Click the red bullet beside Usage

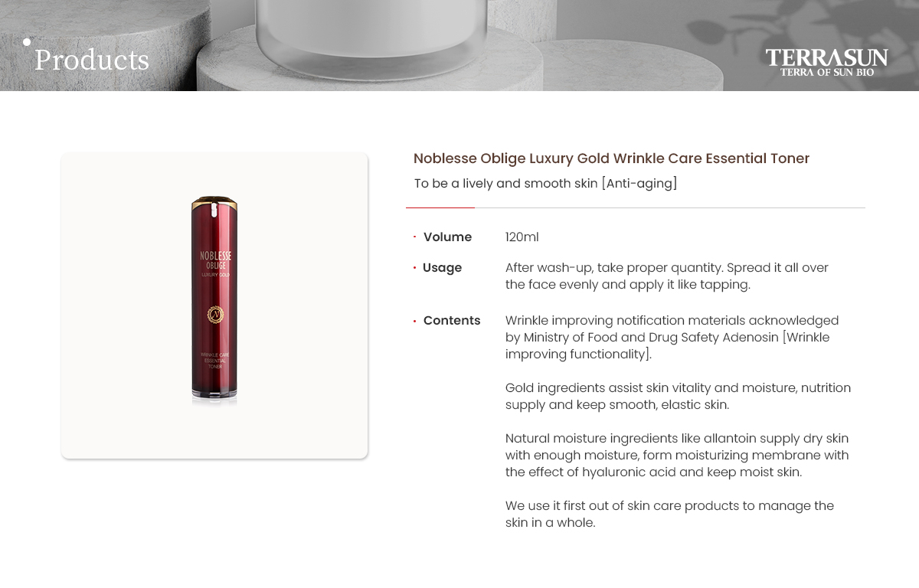pyautogui.click(x=414, y=268)
